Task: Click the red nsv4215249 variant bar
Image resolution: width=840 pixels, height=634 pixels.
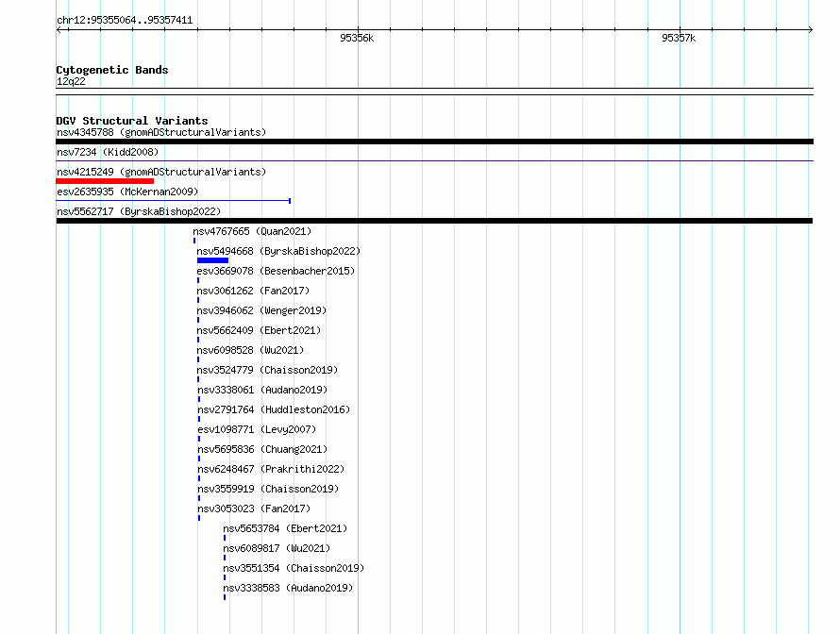Action: (x=105, y=181)
